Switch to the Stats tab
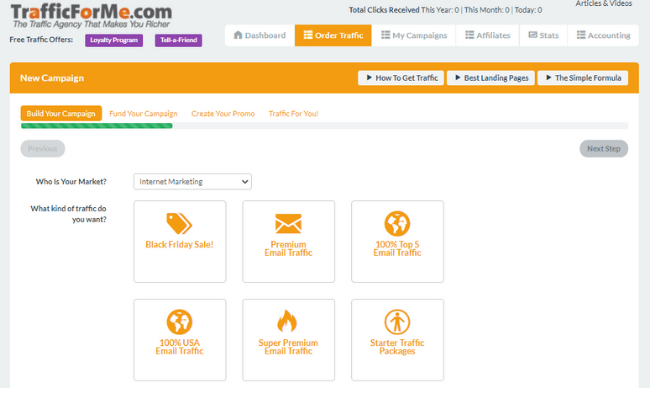The width and height of the screenshot is (650, 400). click(x=543, y=35)
